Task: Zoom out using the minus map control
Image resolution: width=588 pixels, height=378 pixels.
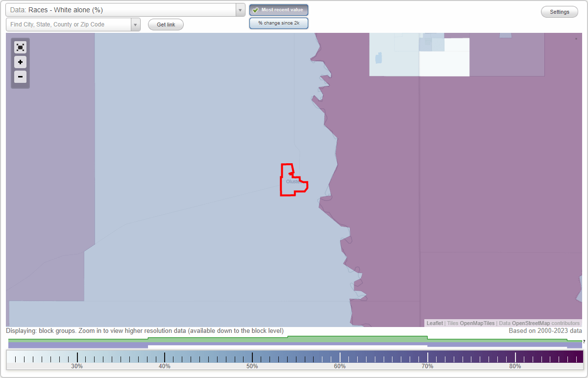Action: click(x=20, y=77)
